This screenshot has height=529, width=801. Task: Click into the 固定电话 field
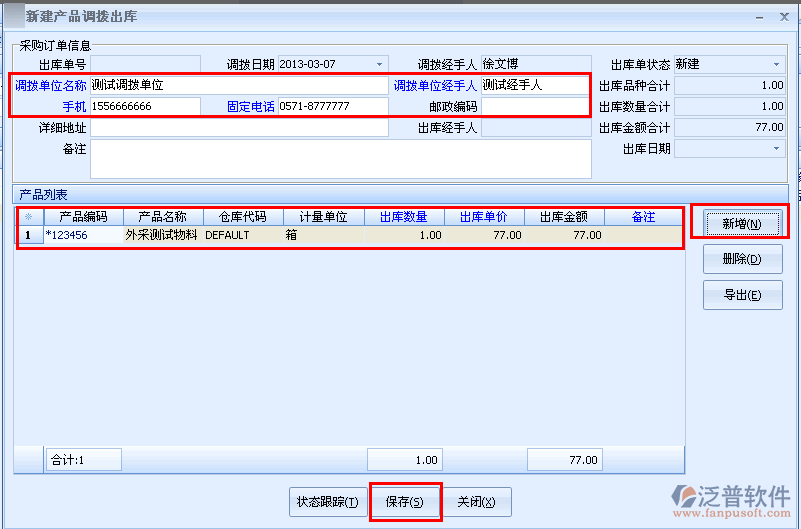[332, 106]
